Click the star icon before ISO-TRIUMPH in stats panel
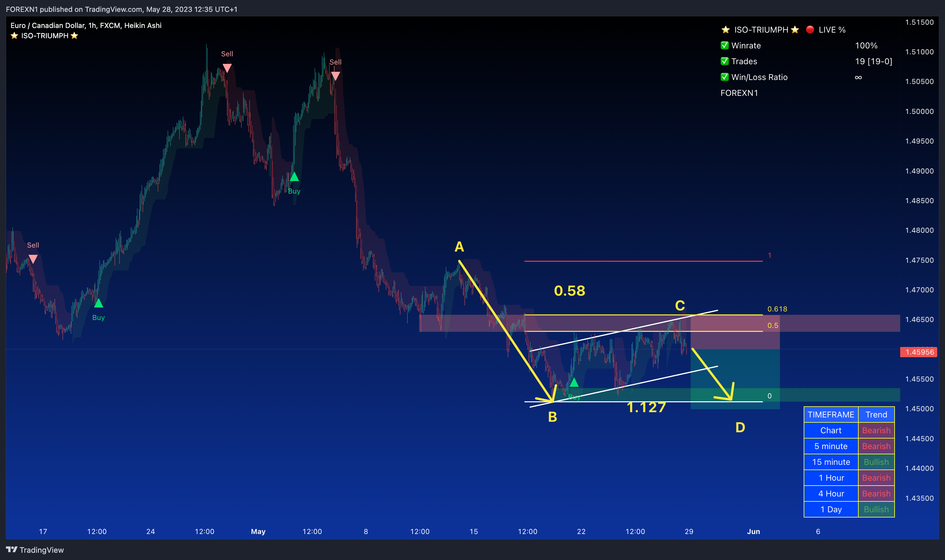The height and width of the screenshot is (560, 945). (725, 29)
